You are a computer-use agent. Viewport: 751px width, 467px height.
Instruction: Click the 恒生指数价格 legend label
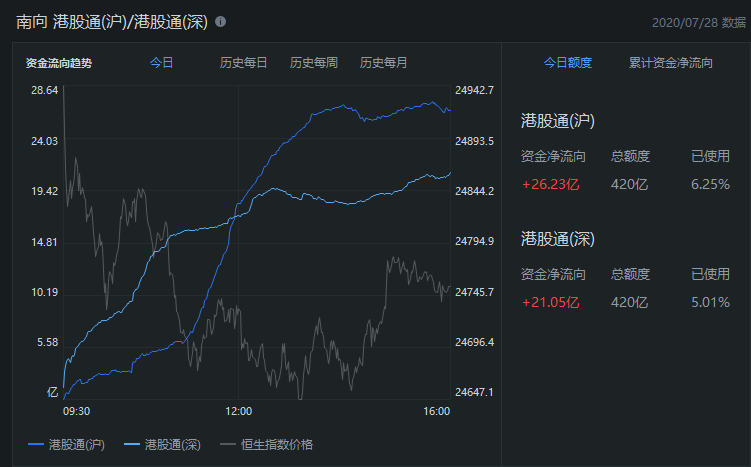(277, 444)
